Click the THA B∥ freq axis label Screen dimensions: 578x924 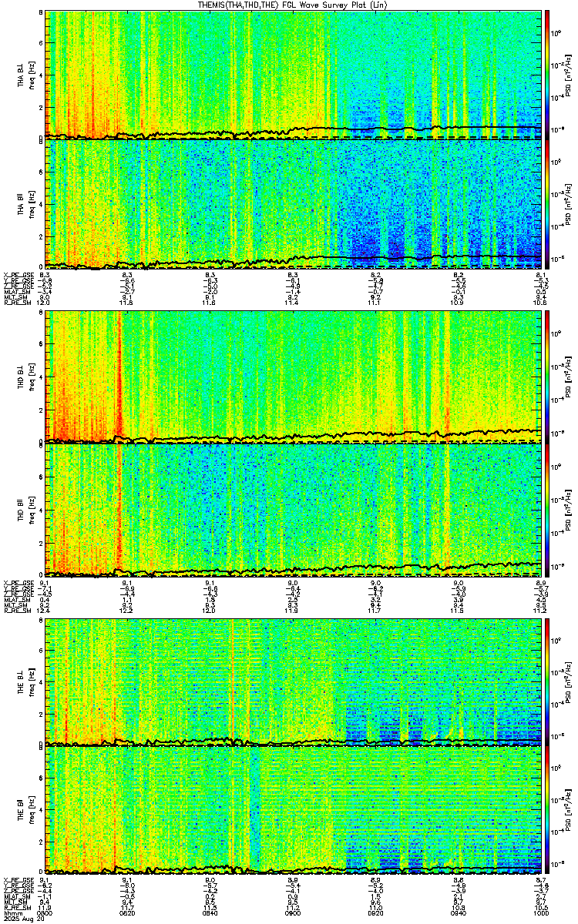(x=27, y=204)
